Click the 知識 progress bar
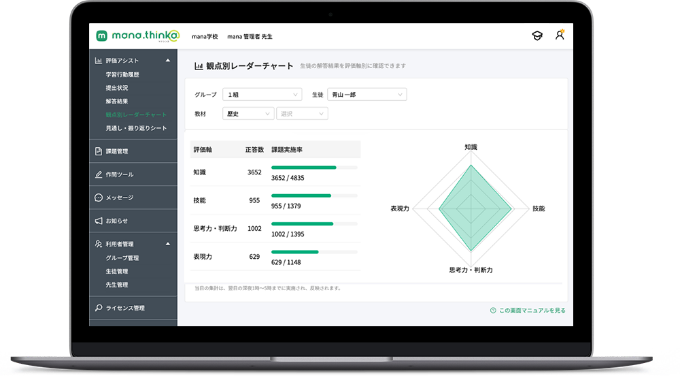 pos(314,167)
